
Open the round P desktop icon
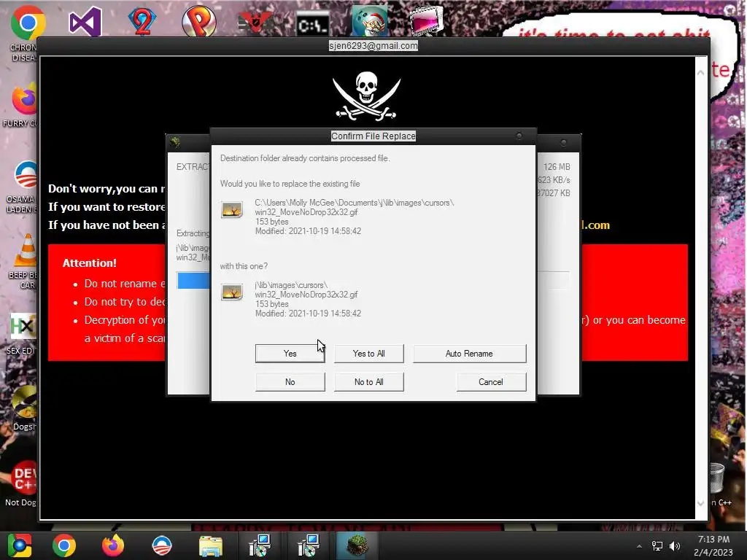tap(199, 22)
